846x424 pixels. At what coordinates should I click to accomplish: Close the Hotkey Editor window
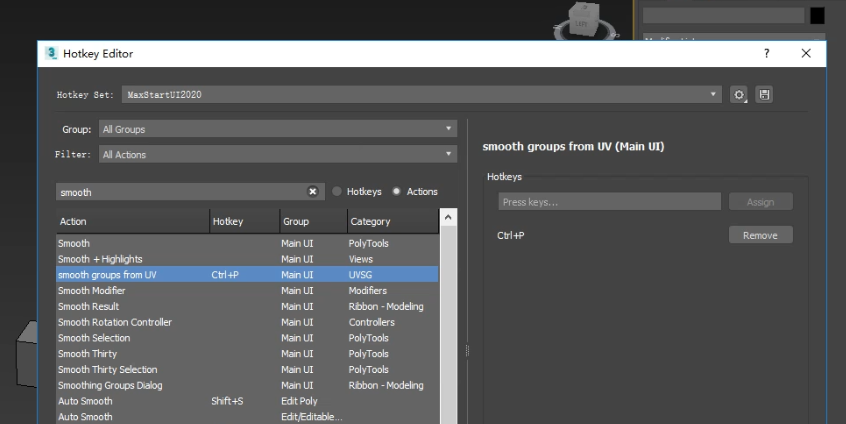[x=806, y=54]
